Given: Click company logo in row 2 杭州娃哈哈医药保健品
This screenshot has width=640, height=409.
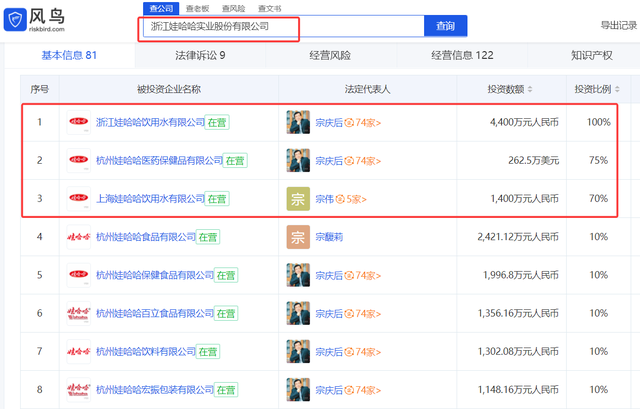Looking at the screenshot, I should click(x=78, y=160).
